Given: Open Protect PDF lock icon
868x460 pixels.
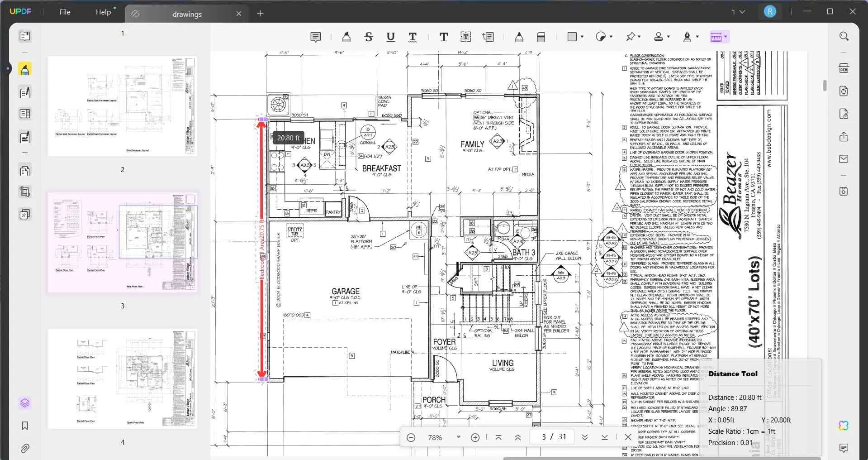Looking at the screenshot, I should [844, 114].
